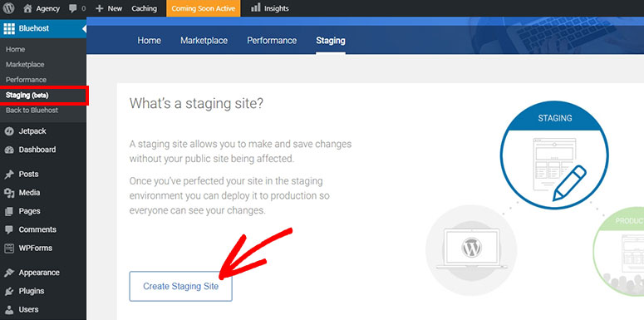Click Coming Soon Active notice

(204, 8)
